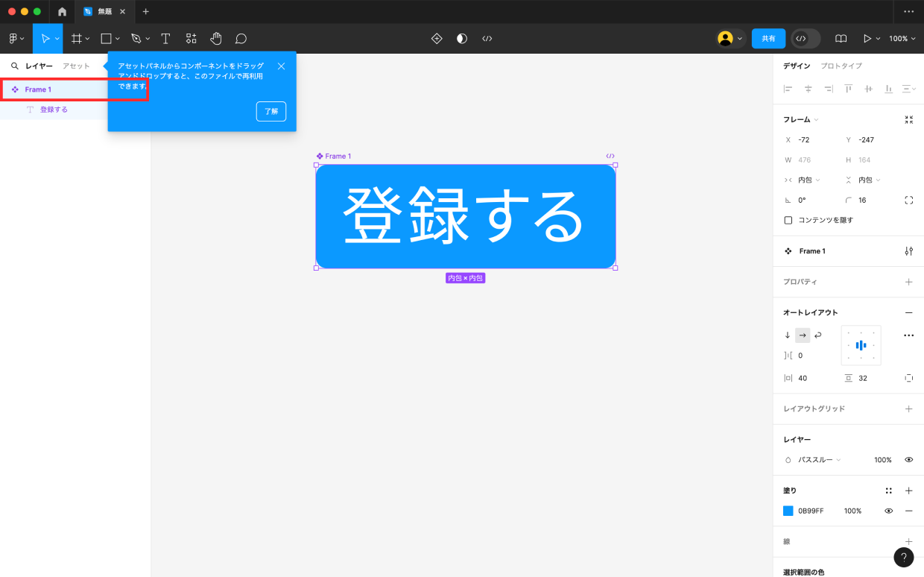
Task: Select the Frame tool
Action: pyautogui.click(x=76, y=38)
